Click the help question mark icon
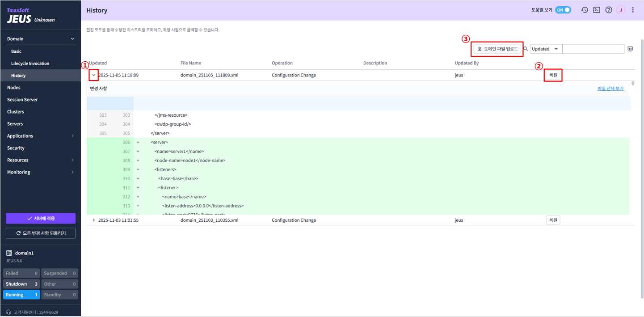This screenshot has width=644, height=317. point(609,9)
